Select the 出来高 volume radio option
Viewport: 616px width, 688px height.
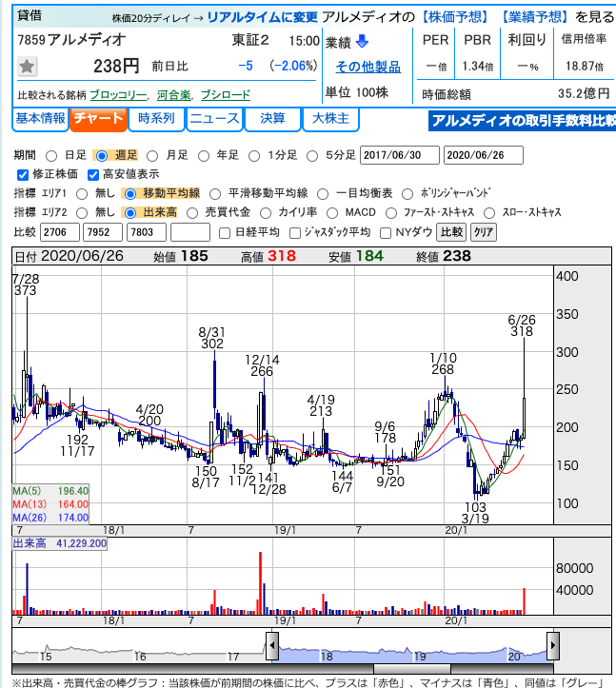130,213
